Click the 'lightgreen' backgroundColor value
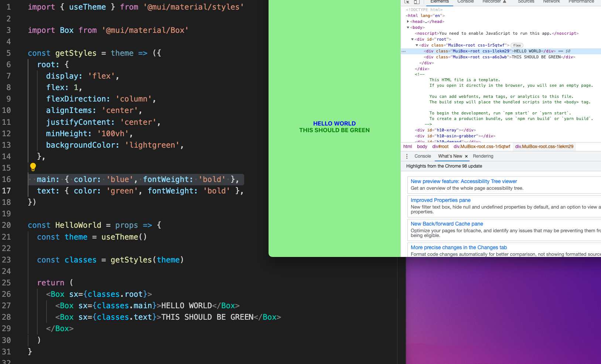 (152, 145)
